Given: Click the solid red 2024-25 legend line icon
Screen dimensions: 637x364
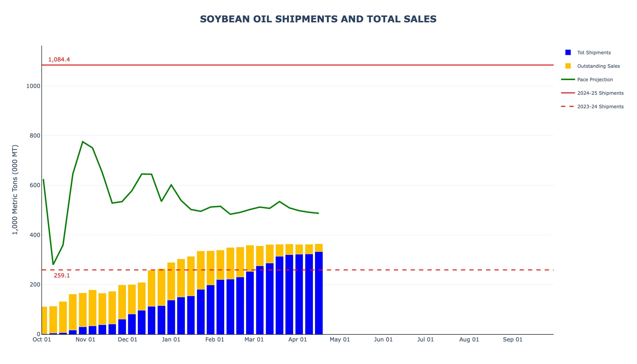Looking at the screenshot, I should click(568, 93).
